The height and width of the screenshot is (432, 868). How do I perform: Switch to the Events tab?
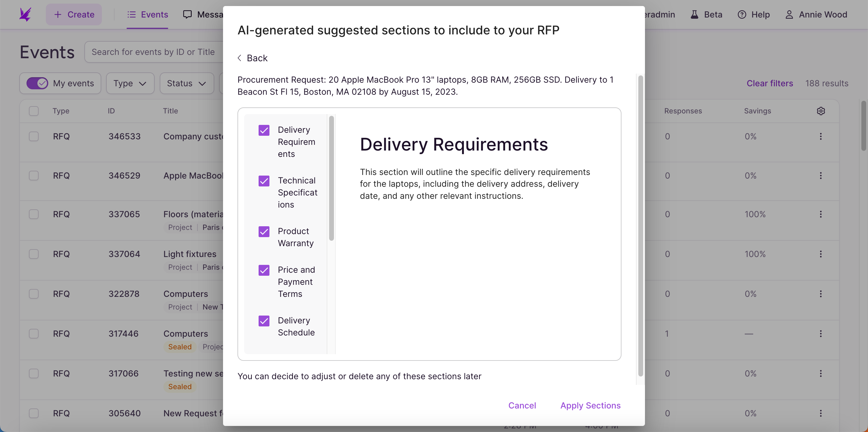147,14
